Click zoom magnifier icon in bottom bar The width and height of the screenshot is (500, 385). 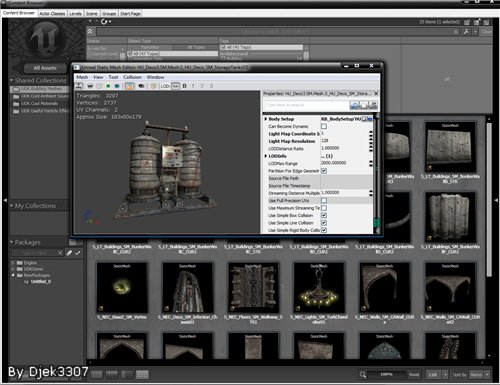pyautogui.click(x=363, y=375)
